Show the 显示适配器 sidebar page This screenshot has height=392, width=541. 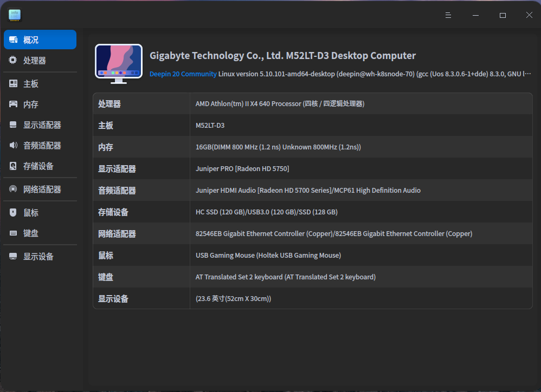(x=40, y=125)
